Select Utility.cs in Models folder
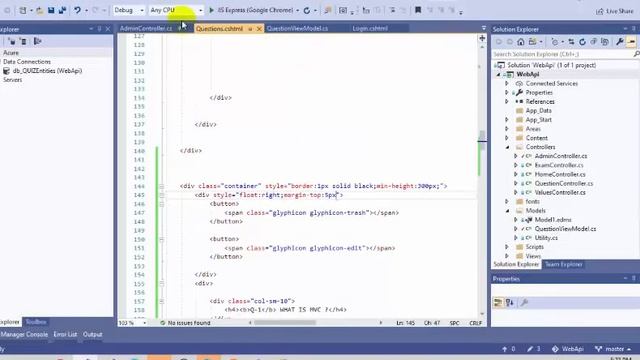Viewport: 640px width, 360px height. click(x=546, y=238)
